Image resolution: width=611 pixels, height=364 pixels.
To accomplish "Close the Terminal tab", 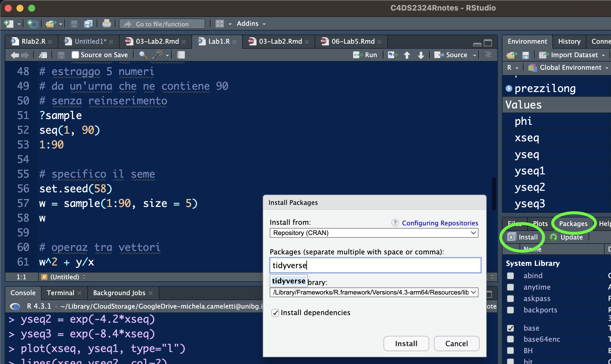I will coord(79,293).
